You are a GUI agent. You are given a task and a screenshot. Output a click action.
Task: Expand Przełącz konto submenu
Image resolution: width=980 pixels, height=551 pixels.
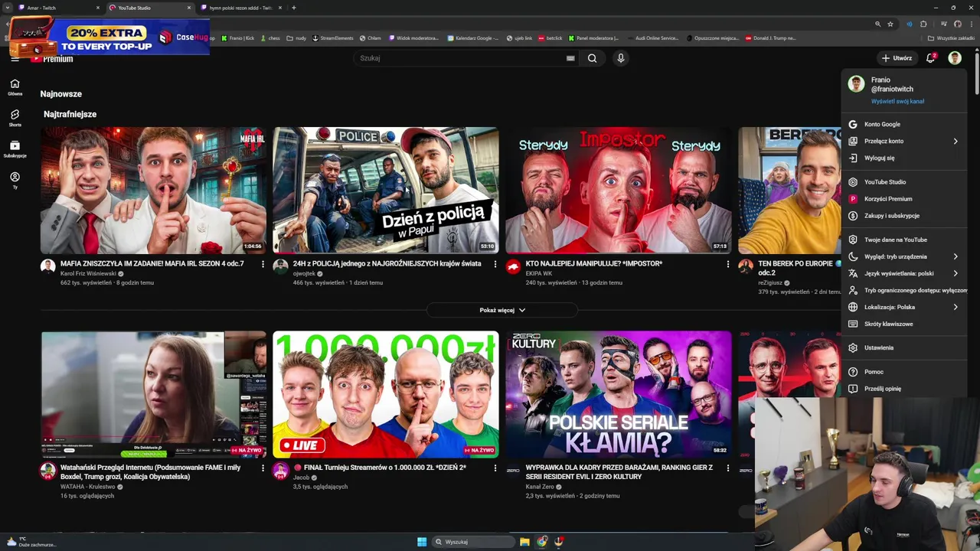click(x=955, y=141)
